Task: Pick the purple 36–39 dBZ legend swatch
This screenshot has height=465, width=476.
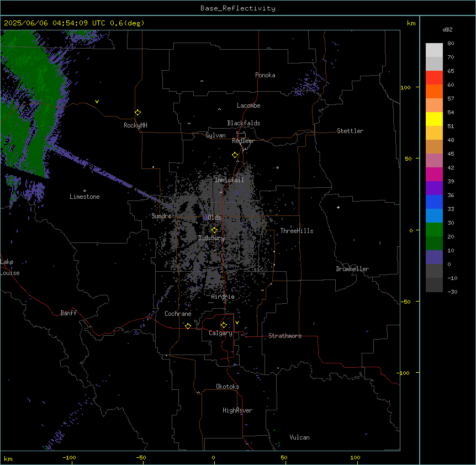Action: 434,188
